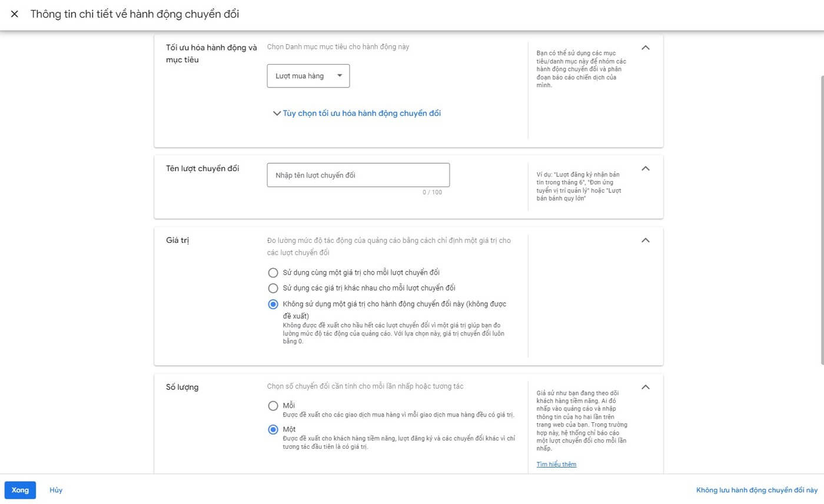
Task: Select the "Một" counting option
Action: 273,429
